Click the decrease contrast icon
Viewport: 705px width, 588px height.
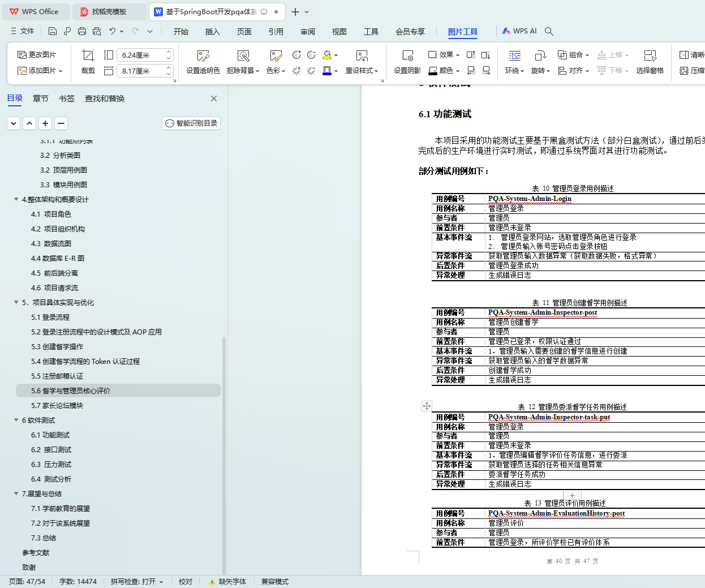pyautogui.click(x=311, y=55)
